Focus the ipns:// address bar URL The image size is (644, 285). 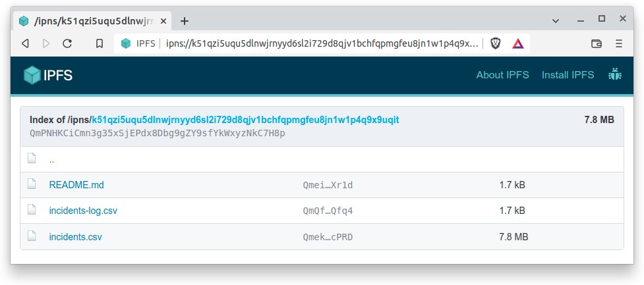coord(322,43)
